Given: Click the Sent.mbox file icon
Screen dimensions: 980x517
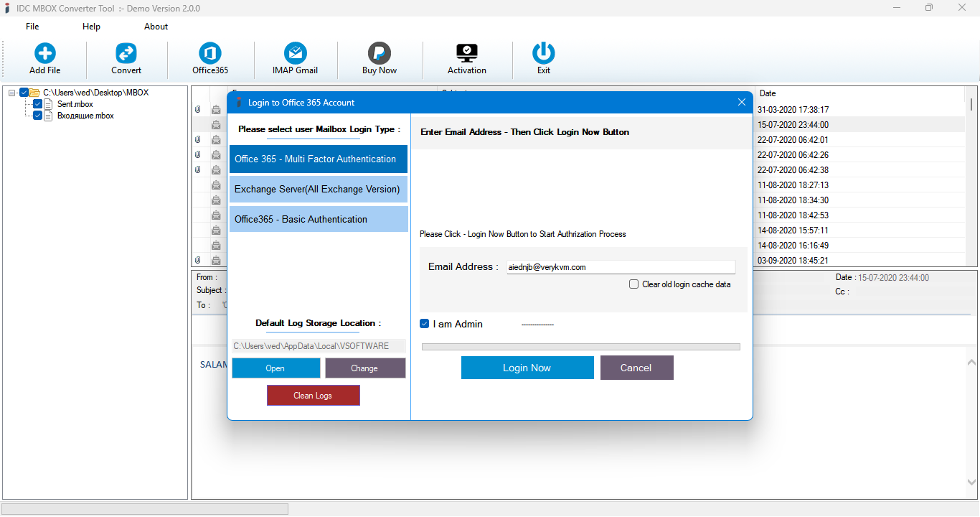Looking at the screenshot, I should pos(50,104).
